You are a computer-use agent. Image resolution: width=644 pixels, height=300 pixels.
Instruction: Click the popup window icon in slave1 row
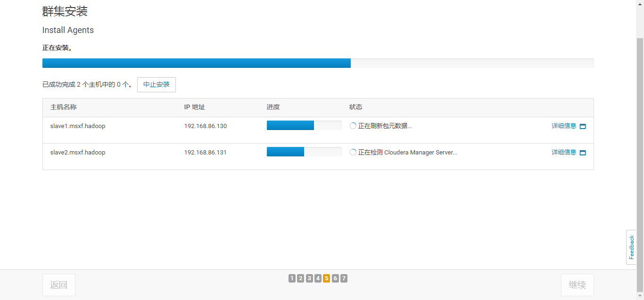(x=583, y=127)
